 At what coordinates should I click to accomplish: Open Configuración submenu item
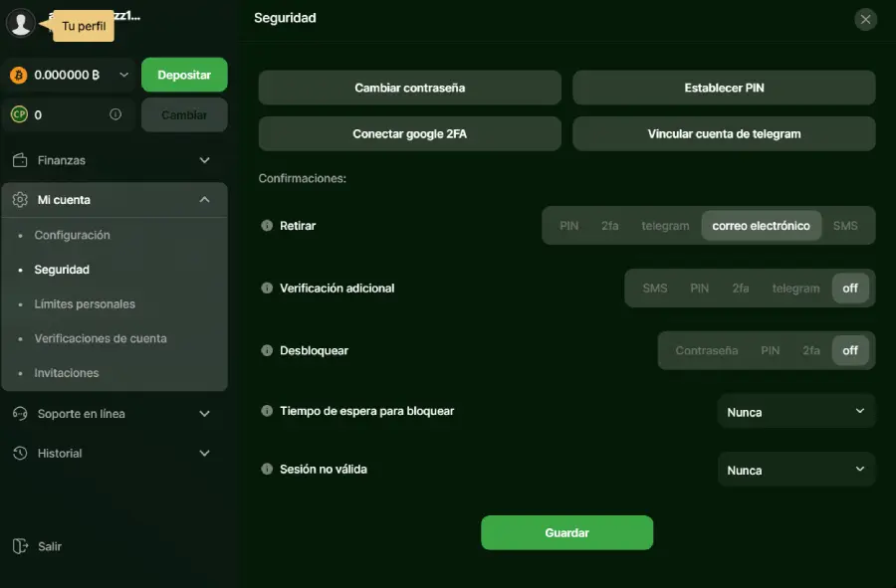[72, 235]
